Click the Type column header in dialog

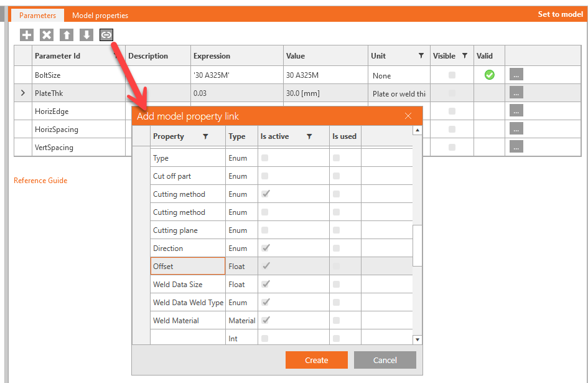[x=241, y=136]
